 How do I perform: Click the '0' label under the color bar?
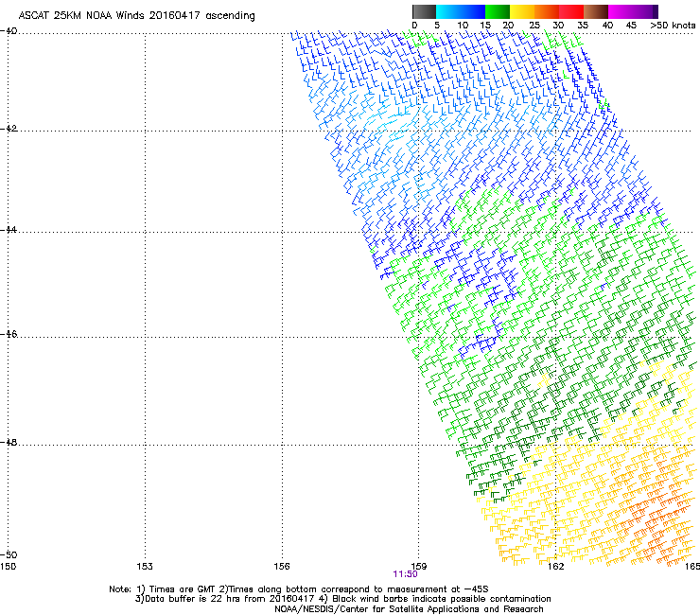pos(414,25)
